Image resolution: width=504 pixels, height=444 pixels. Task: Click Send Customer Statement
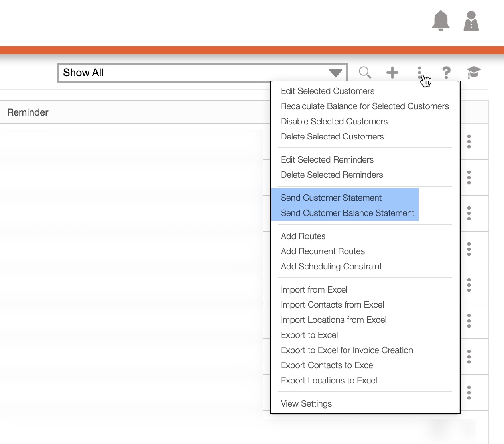(331, 198)
